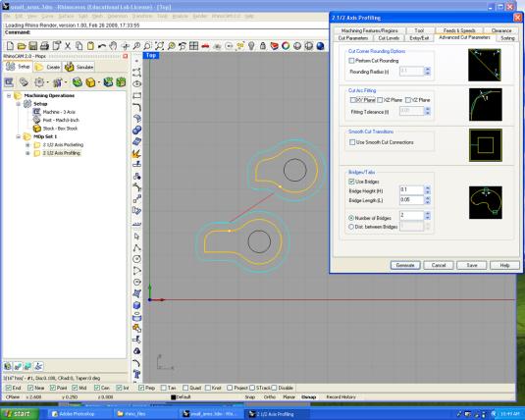Viewport: 525px width, 420px height.
Task: Toggle the End osnap checkbox
Action: click(x=9, y=388)
